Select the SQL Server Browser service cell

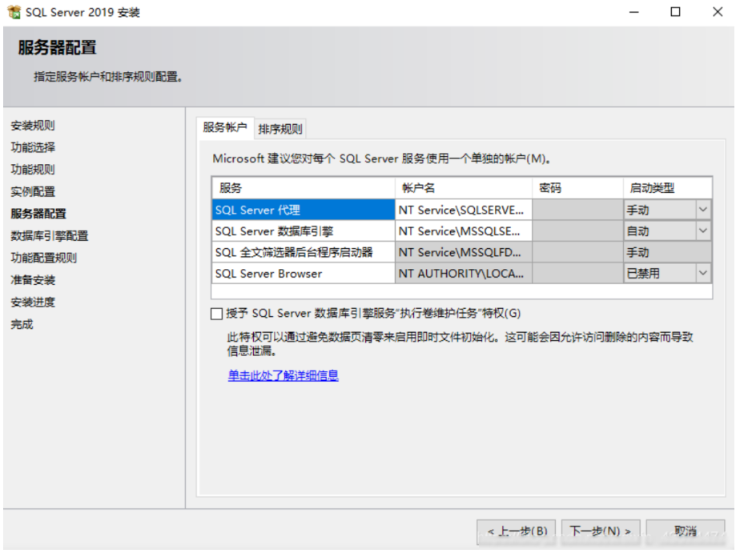304,273
